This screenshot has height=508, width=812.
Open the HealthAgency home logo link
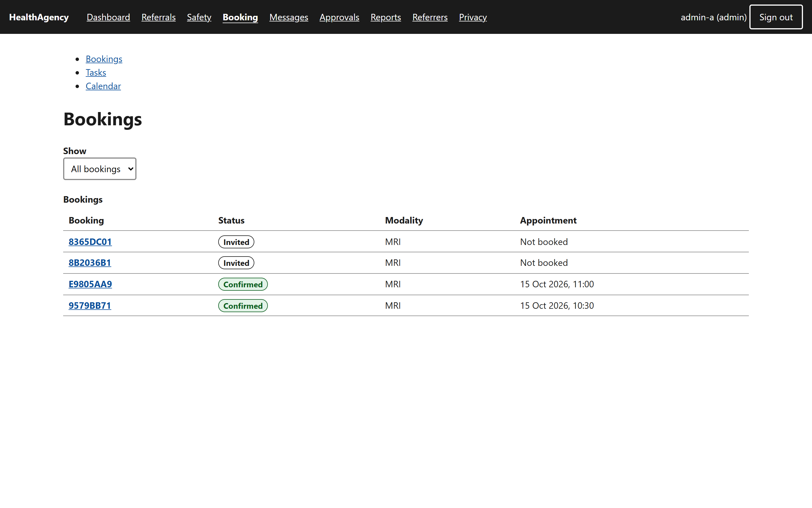pos(39,17)
